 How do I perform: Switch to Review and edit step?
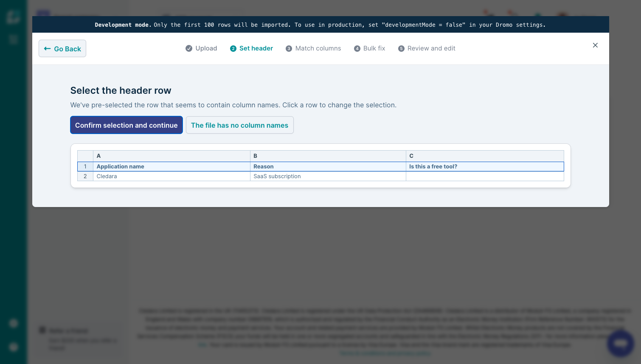pyautogui.click(x=427, y=48)
